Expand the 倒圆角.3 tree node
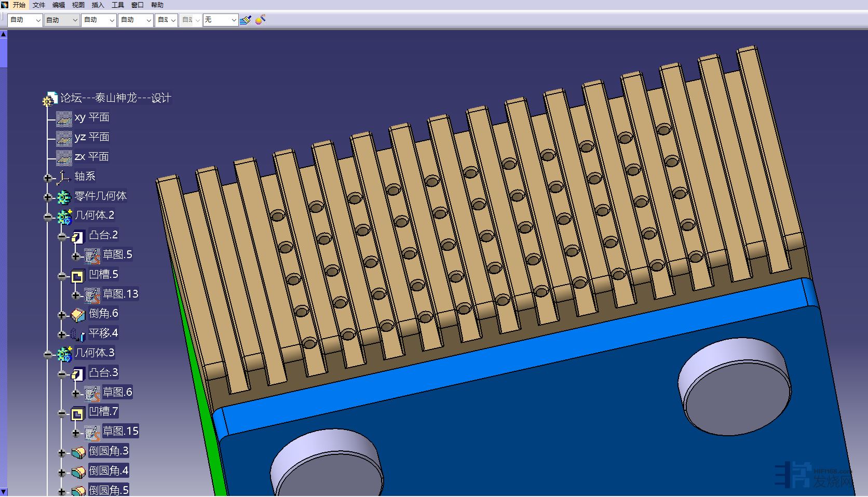This screenshot has height=497, width=868. (x=62, y=453)
